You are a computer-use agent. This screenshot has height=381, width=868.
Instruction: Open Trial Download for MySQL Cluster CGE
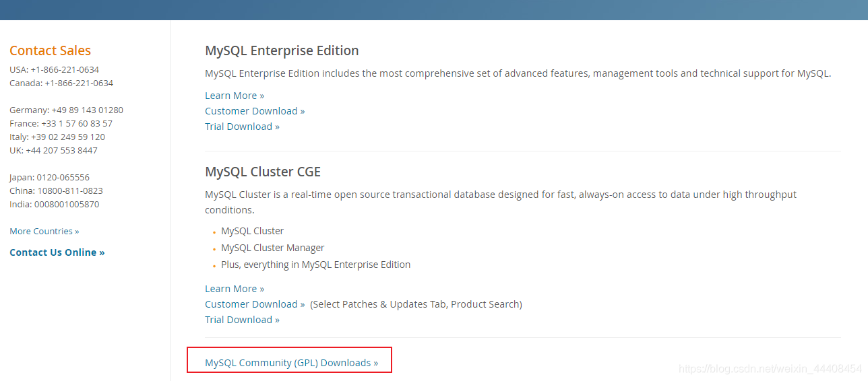(242, 320)
